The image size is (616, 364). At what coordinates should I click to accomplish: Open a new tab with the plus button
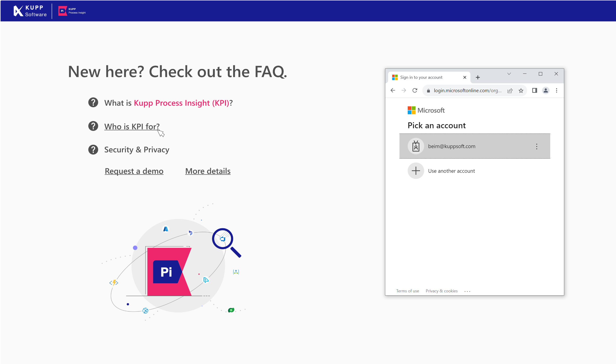click(x=478, y=78)
